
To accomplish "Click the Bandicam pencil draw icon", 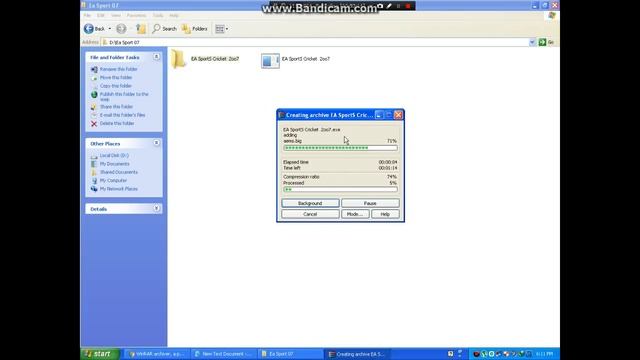I will [x=389, y=6].
